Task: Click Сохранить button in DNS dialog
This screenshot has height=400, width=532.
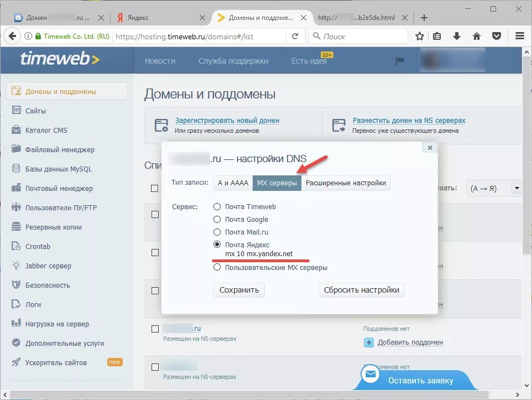Action: (x=239, y=290)
